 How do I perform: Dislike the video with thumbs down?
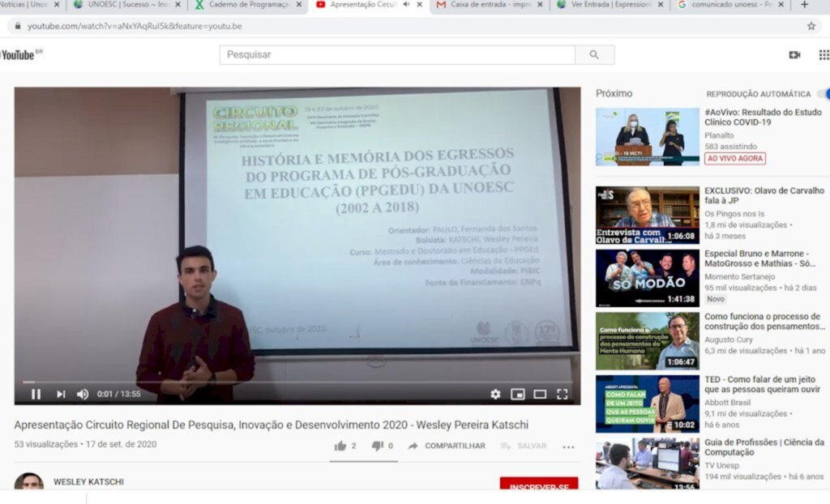point(377,446)
